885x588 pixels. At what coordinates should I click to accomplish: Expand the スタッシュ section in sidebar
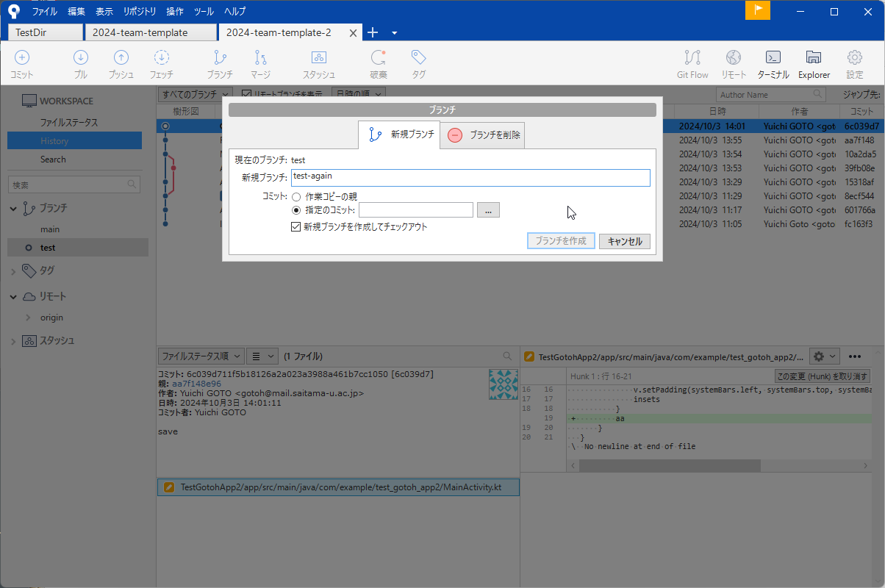[14, 341]
